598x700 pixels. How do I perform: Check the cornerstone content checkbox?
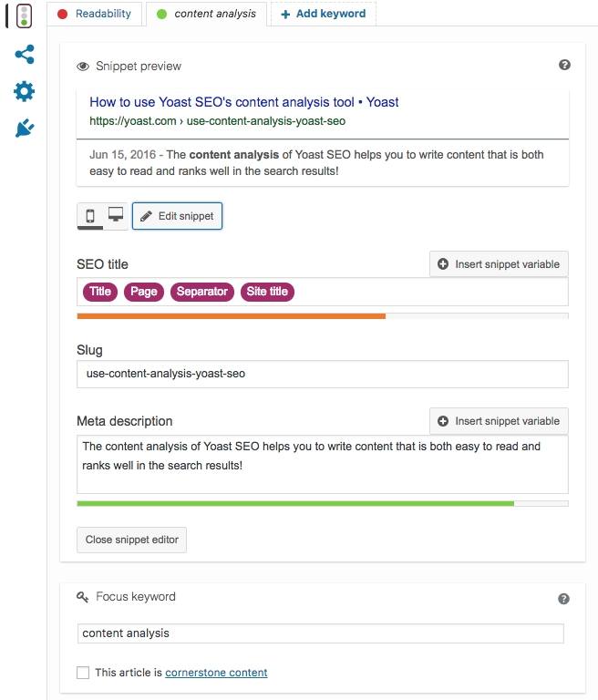tap(83, 673)
